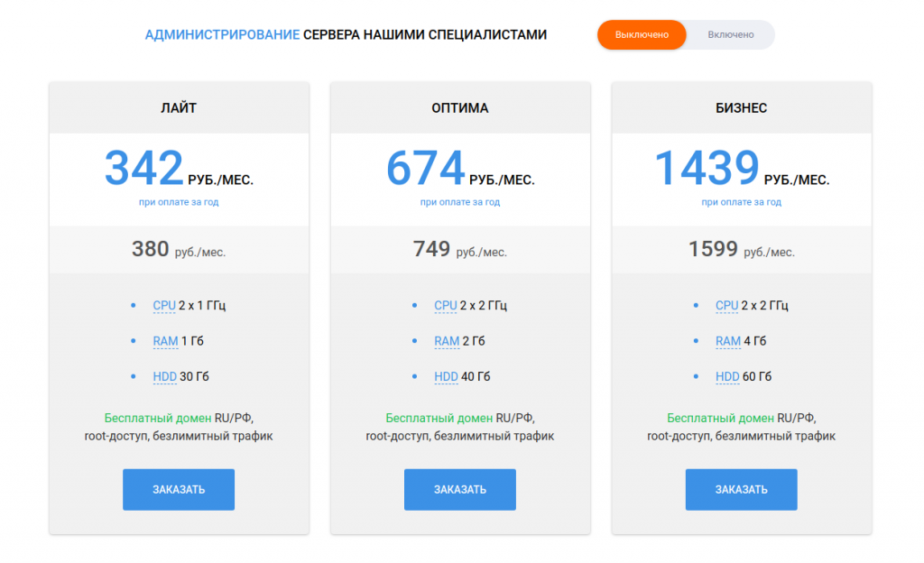Click '4 Гб' RAM value in БИЗНЕС
The height and width of the screenshot is (563, 924).
[x=755, y=341]
